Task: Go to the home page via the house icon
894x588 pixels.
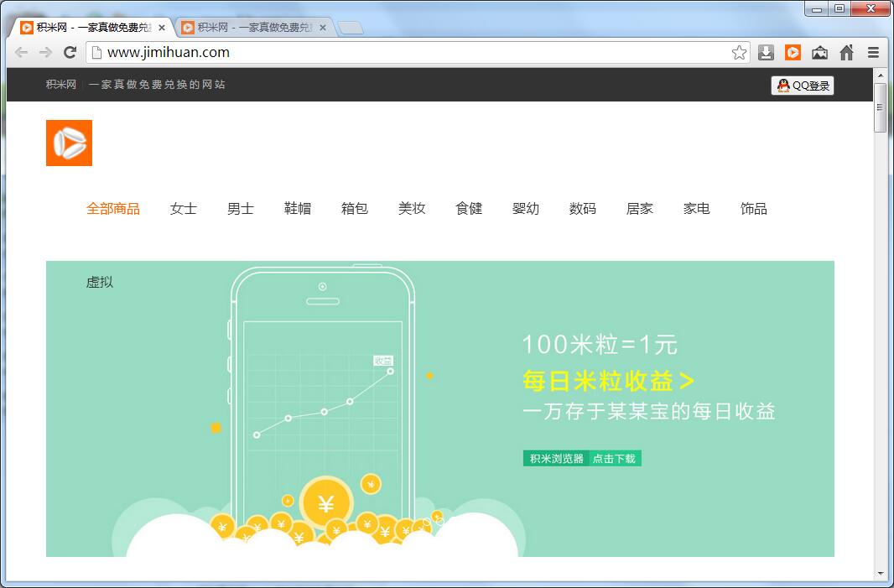Action: (x=846, y=53)
